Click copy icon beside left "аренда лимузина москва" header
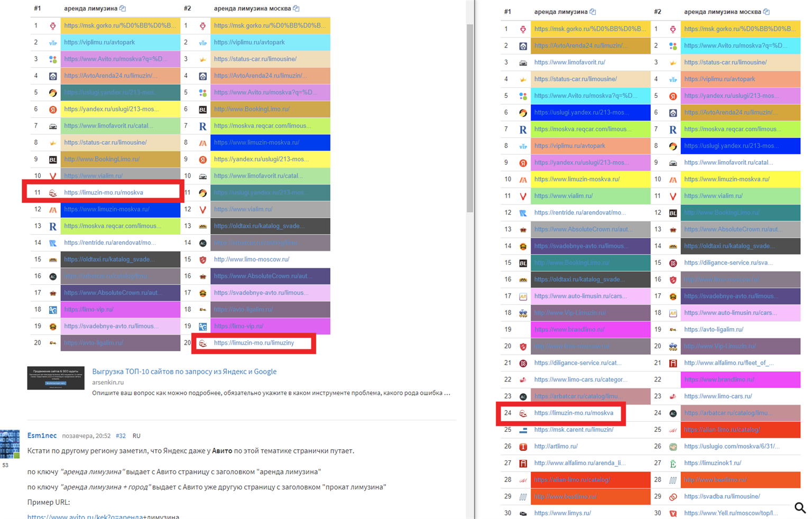The width and height of the screenshot is (812, 519). [x=296, y=8]
